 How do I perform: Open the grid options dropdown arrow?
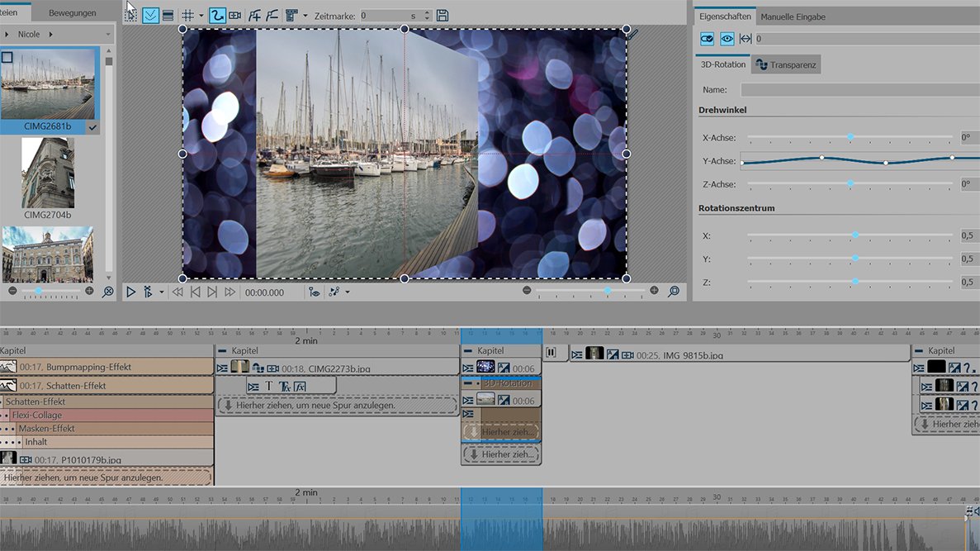pos(201,16)
